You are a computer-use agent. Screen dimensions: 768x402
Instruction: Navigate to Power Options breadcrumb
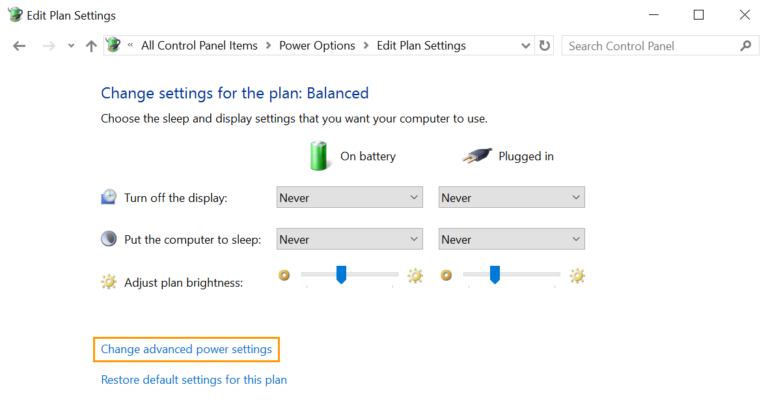[316, 46]
